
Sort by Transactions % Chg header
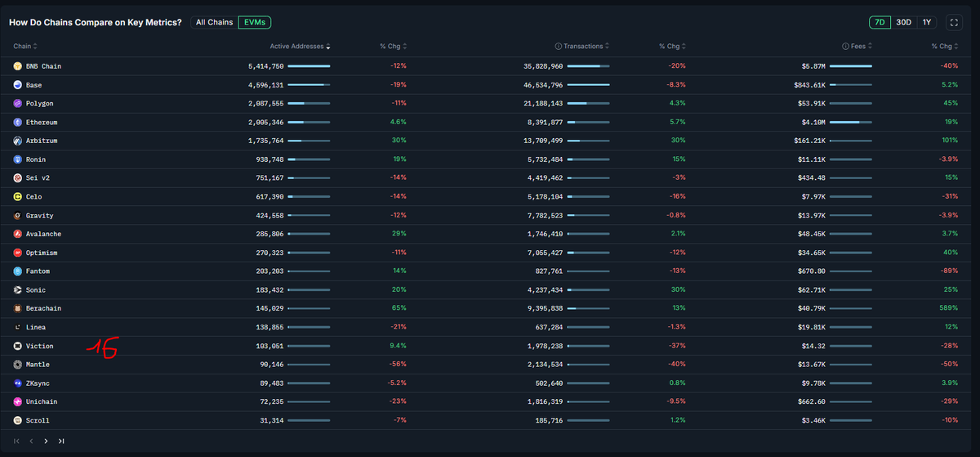coord(673,47)
